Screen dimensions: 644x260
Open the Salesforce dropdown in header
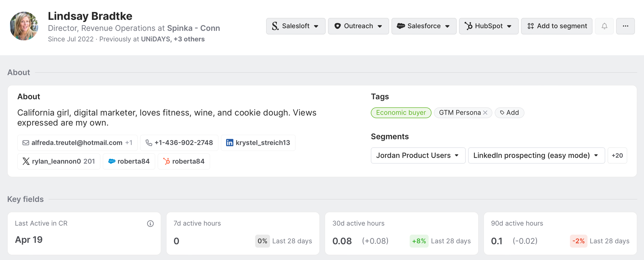424,26
